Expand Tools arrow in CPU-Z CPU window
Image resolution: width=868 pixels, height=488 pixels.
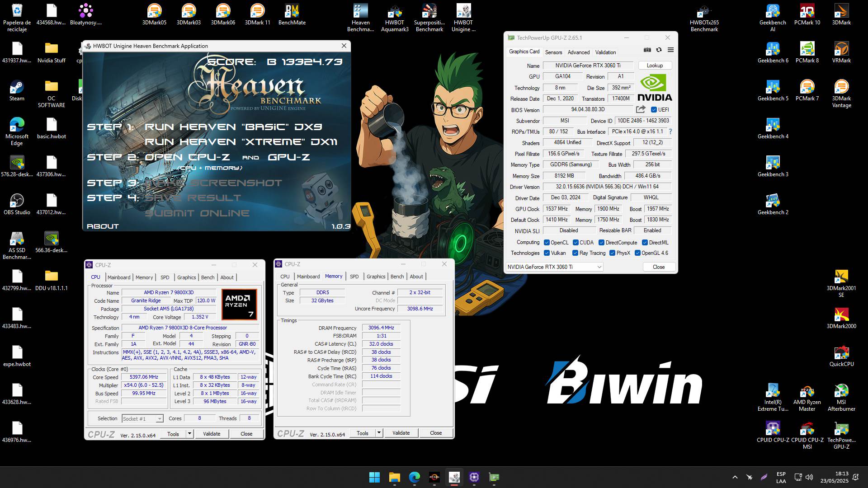pos(189,434)
